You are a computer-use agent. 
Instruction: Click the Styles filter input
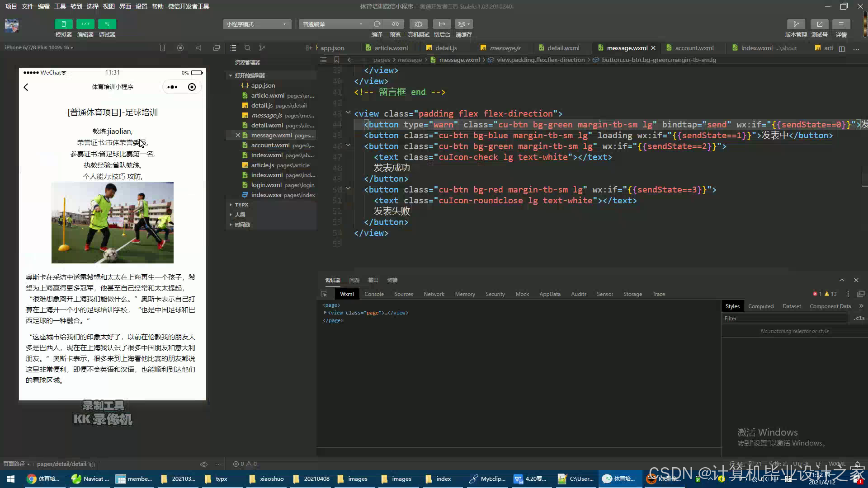click(x=786, y=319)
